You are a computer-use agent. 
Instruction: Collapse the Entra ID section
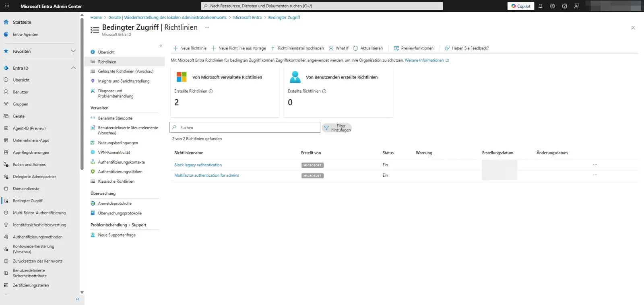coord(73,68)
